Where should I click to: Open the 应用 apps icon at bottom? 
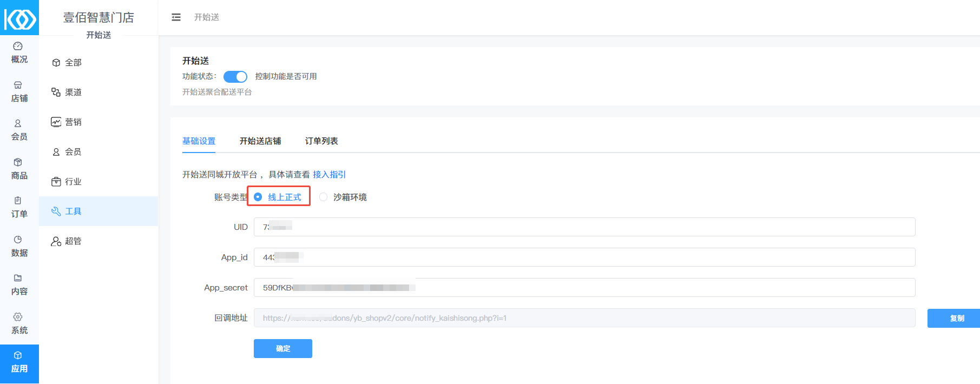coord(18,355)
